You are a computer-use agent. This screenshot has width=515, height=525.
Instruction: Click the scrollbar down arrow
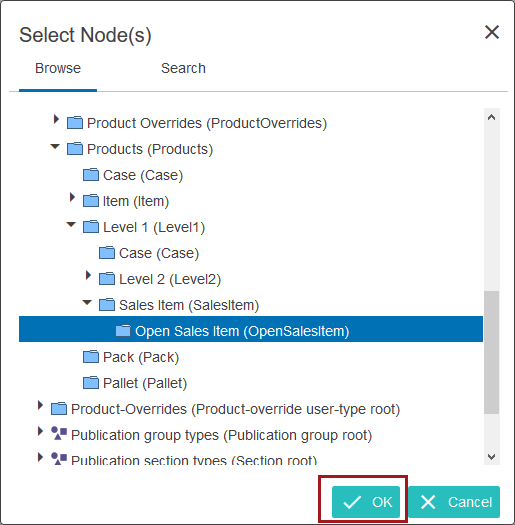click(492, 456)
